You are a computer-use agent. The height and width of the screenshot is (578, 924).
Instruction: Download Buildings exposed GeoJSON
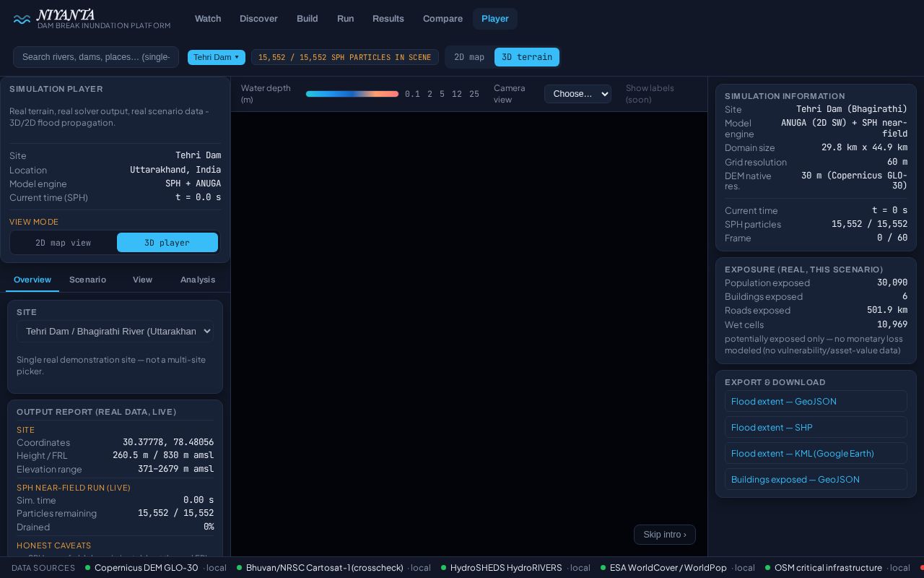[816, 479]
